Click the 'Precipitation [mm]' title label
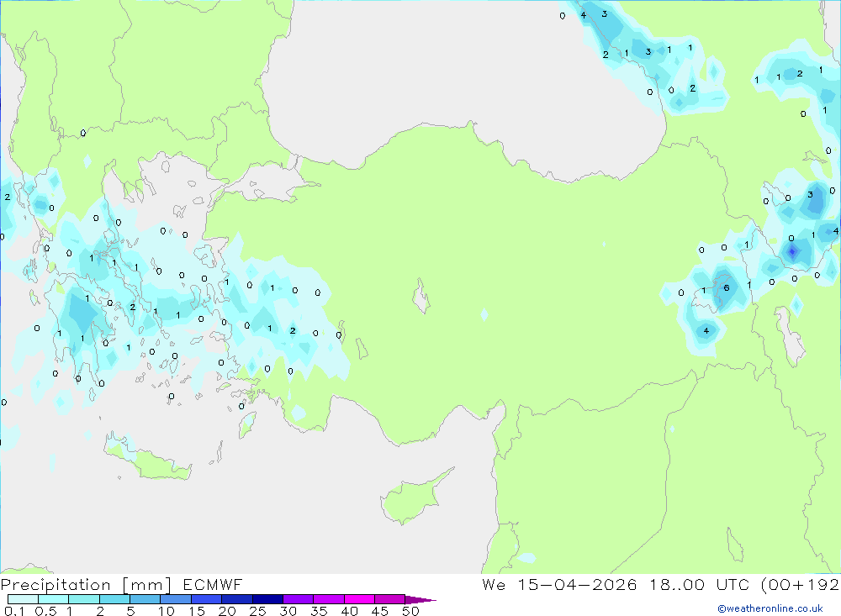 pos(87,585)
